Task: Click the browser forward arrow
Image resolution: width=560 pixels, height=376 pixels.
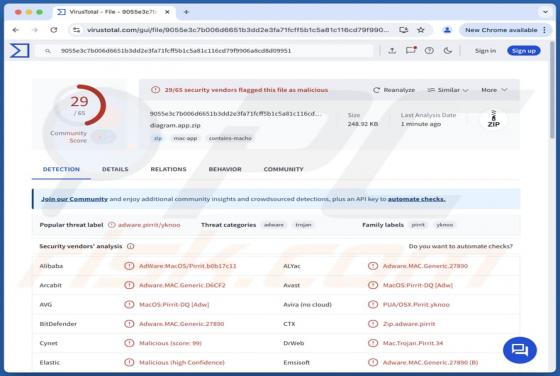Action: 35,30
